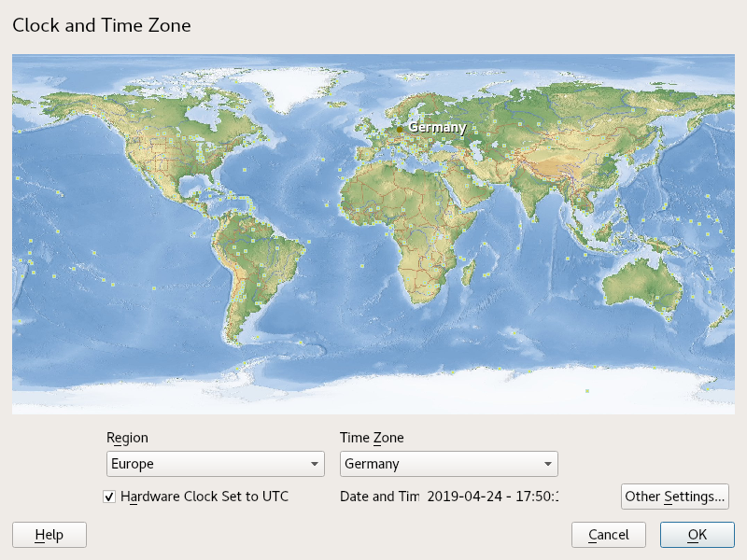Expand the Time Zone combo box showing Germany
The width and height of the screenshot is (747, 560).
[x=448, y=464]
